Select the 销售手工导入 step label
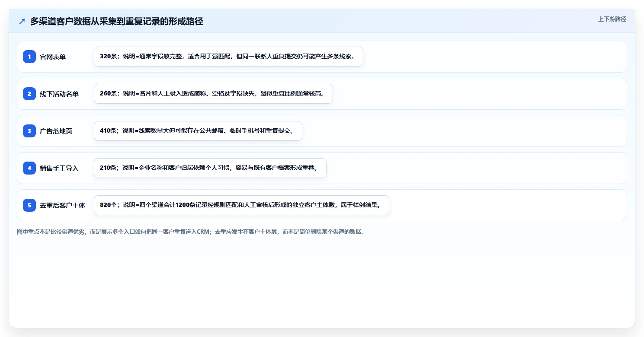Viewport: 644px width, 337px height. 59,168
